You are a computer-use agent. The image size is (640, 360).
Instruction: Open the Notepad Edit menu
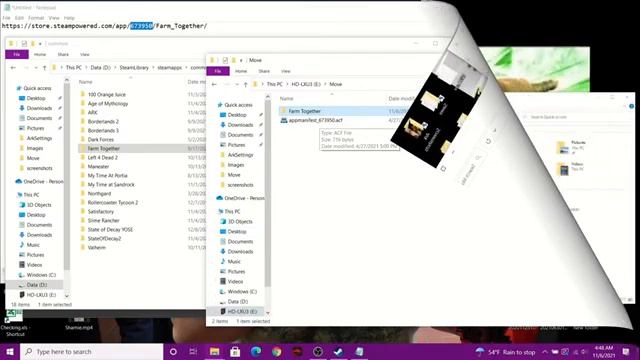point(19,18)
